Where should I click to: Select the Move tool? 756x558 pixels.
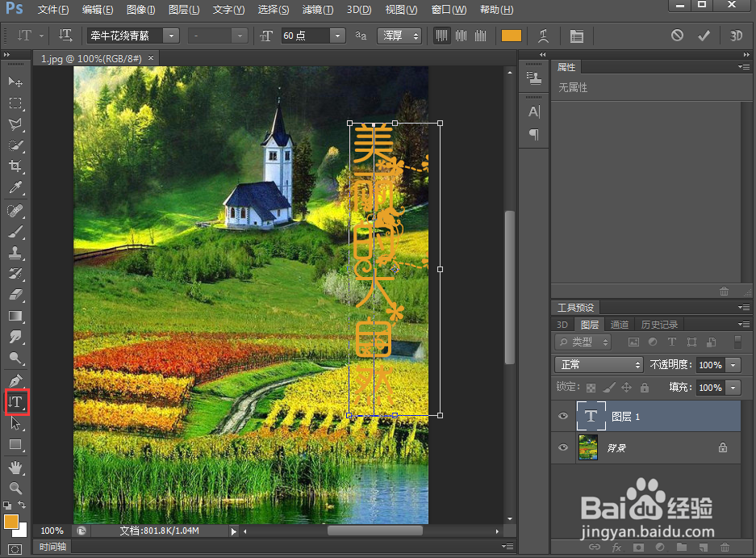coord(15,82)
